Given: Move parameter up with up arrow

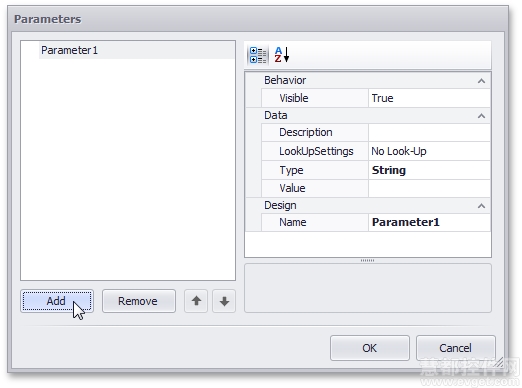Looking at the screenshot, I should (x=196, y=301).
